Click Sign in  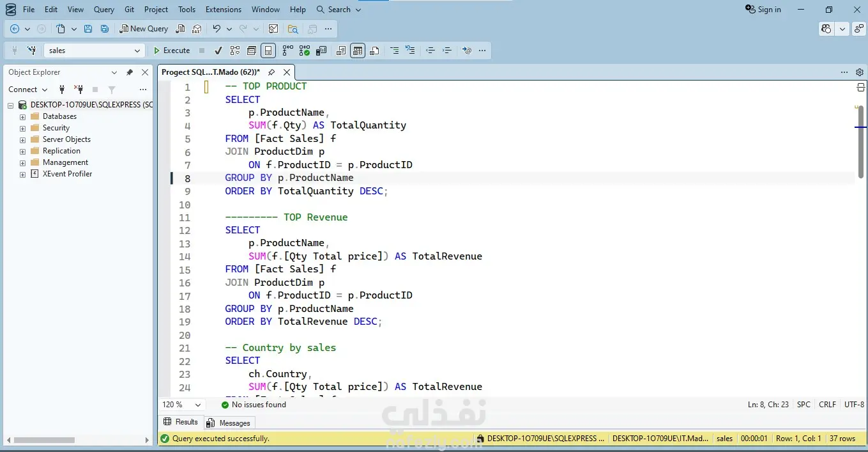pos(763,10)
